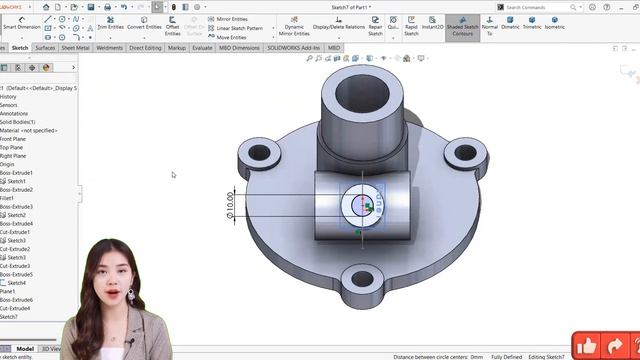Switch to the Model bottom tab
This screenshot has height=360, width=640.
pyautogui.click(x=25, y=349)
